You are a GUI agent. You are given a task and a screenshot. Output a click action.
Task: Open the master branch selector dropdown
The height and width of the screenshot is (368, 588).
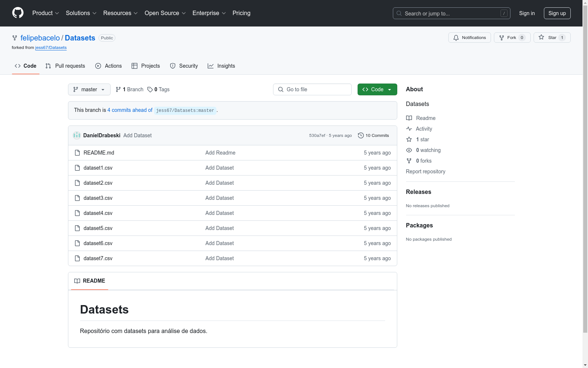coord(89,89)
